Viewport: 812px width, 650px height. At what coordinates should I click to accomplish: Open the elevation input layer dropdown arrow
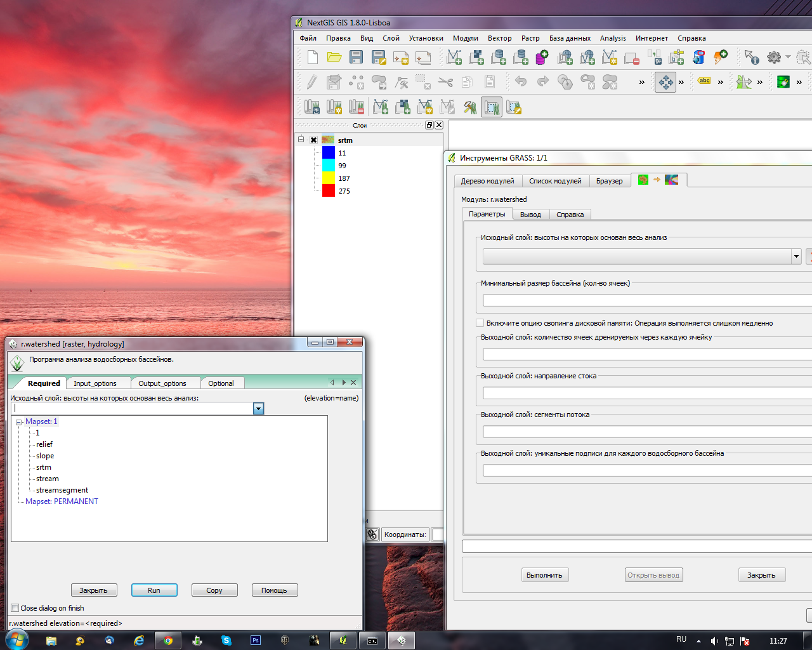(258, 409)
